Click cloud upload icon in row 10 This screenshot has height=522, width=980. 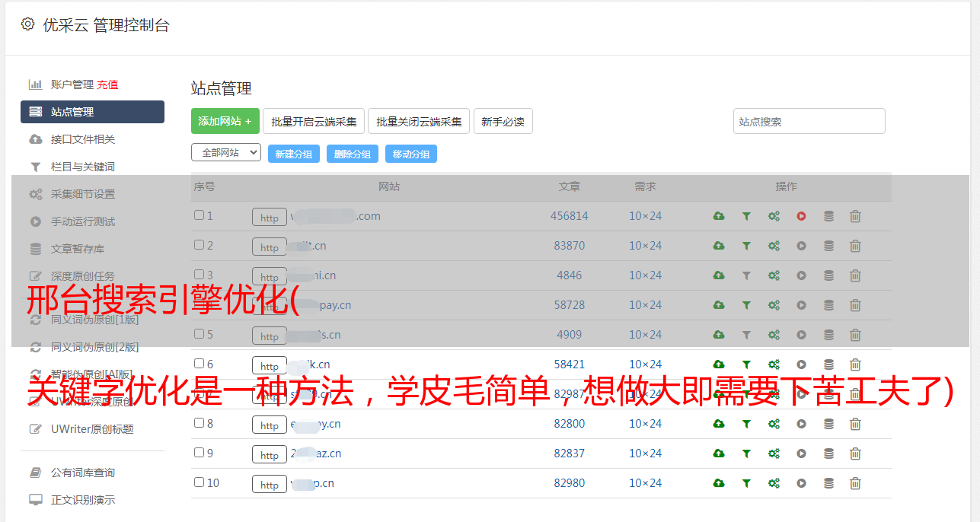pyautogui.click(x=719, y=483)
